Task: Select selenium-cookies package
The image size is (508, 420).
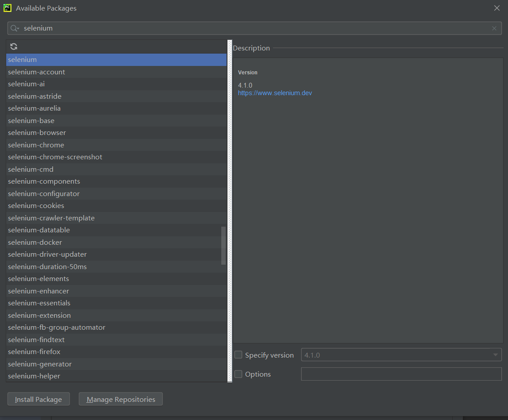Action: [x=116, y=205]
